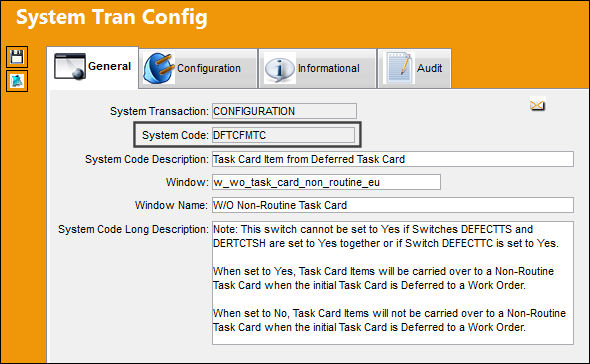Click the Configuration tab globe plug icon
Image resolution: width=590 pixels, height=364 pixels.
(x=159, y=68)
